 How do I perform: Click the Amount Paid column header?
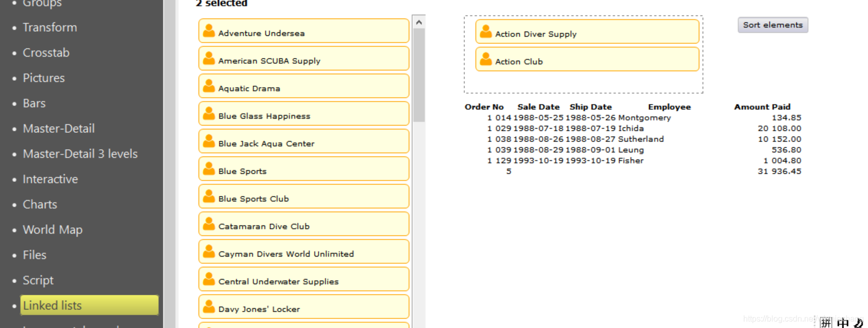[763, 107]
